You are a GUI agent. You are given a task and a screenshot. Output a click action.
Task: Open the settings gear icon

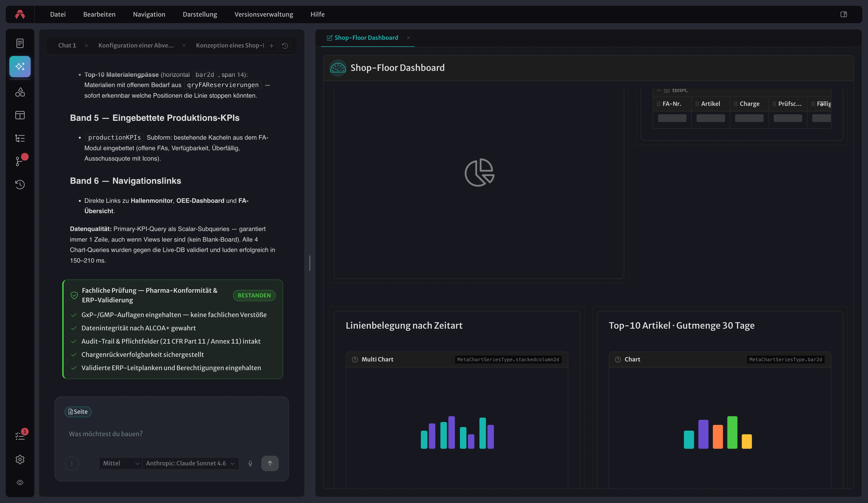pyautogui.click(x=20, y=459)
